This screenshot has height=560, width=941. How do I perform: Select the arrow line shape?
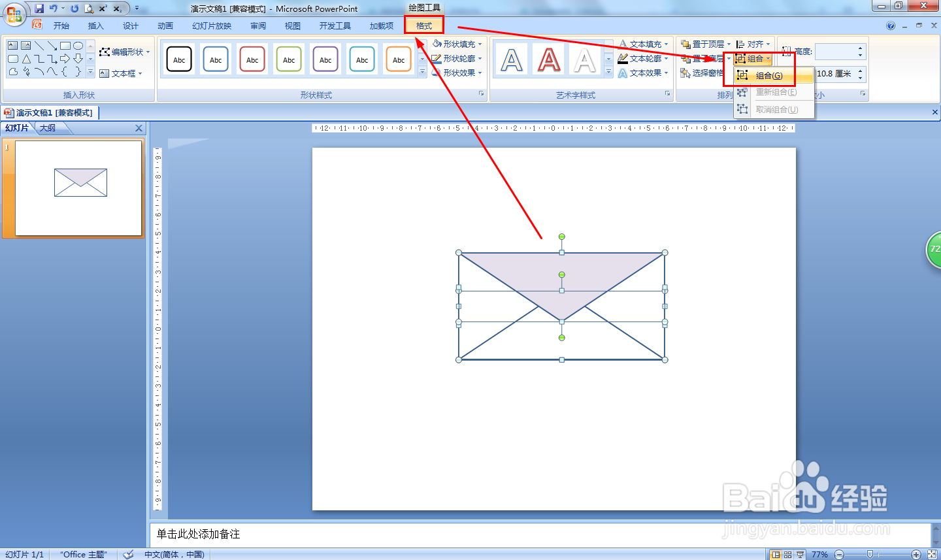[x=52, y=46]
